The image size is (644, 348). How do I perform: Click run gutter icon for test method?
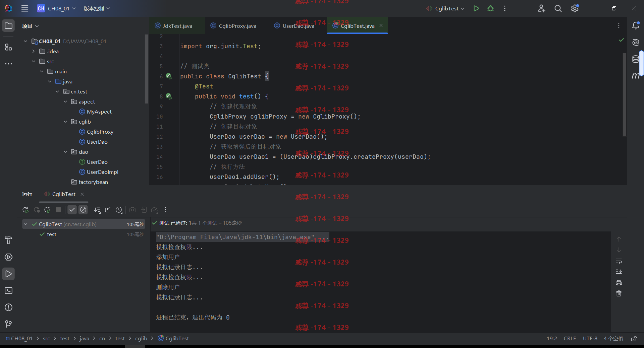click(169, 96)
